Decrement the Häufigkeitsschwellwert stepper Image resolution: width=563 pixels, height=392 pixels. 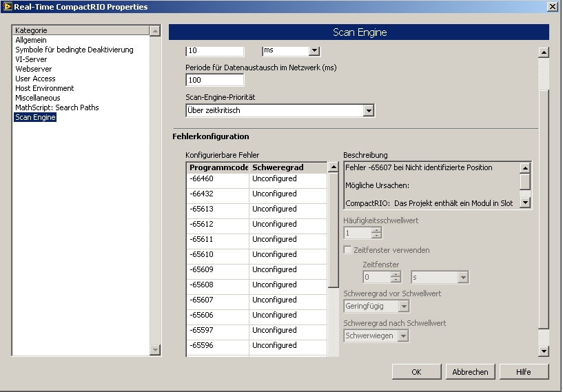pos(376,236)
